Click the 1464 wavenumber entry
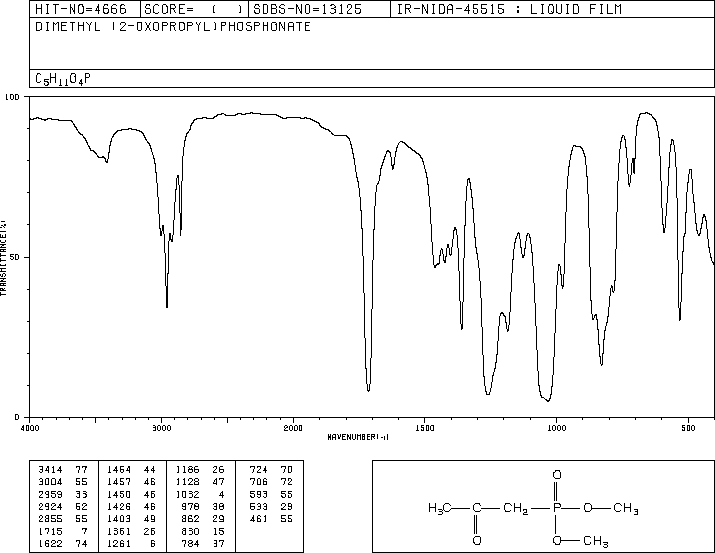 coord(119,470)
